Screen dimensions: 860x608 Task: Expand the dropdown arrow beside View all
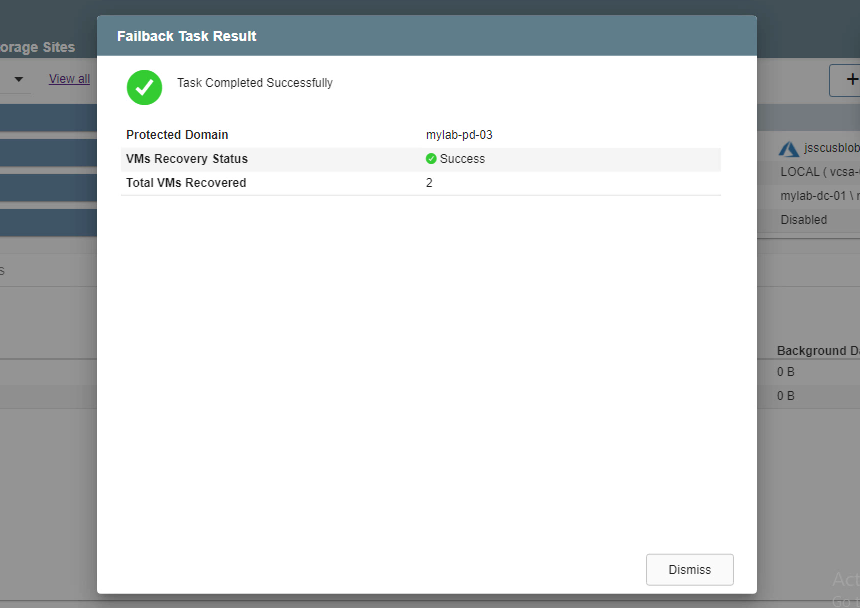(x=18, y=79)
